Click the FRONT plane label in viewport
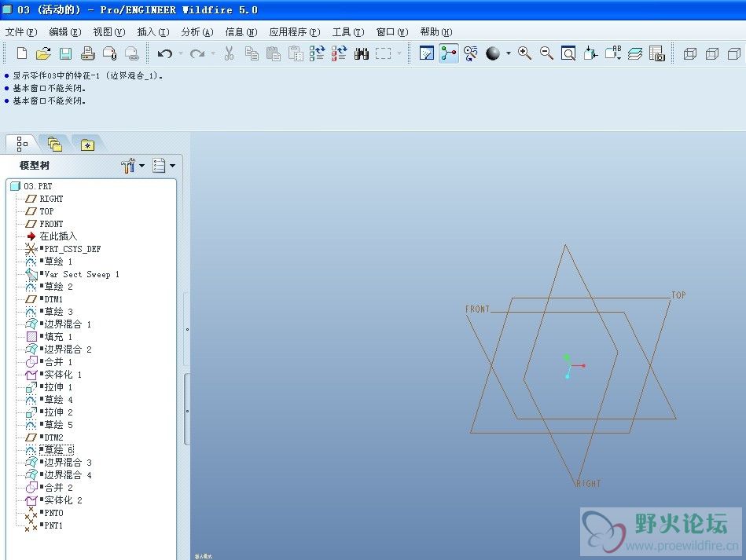746x560 pixels. coord(477,309)
